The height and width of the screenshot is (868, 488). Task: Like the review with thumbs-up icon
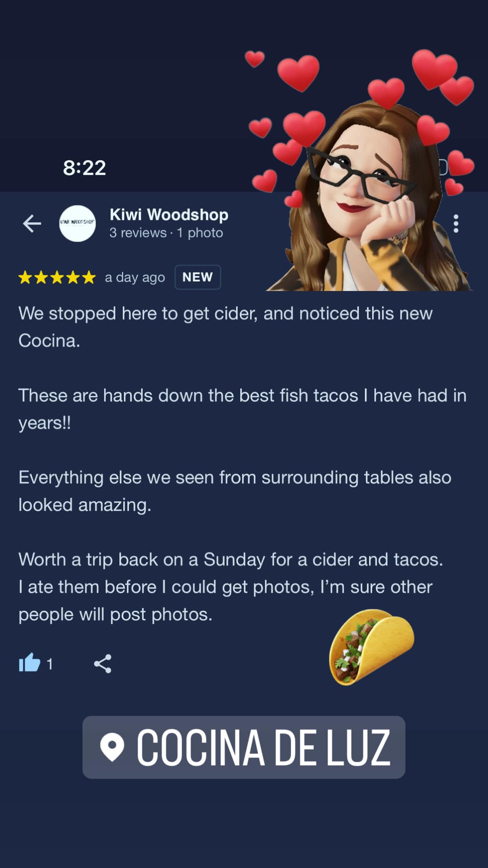pyautogui.click(x=29, y=663)
